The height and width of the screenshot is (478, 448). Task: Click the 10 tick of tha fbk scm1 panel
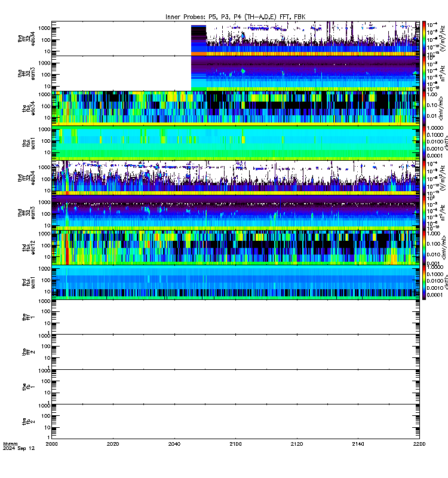click(x=47, y=152)
